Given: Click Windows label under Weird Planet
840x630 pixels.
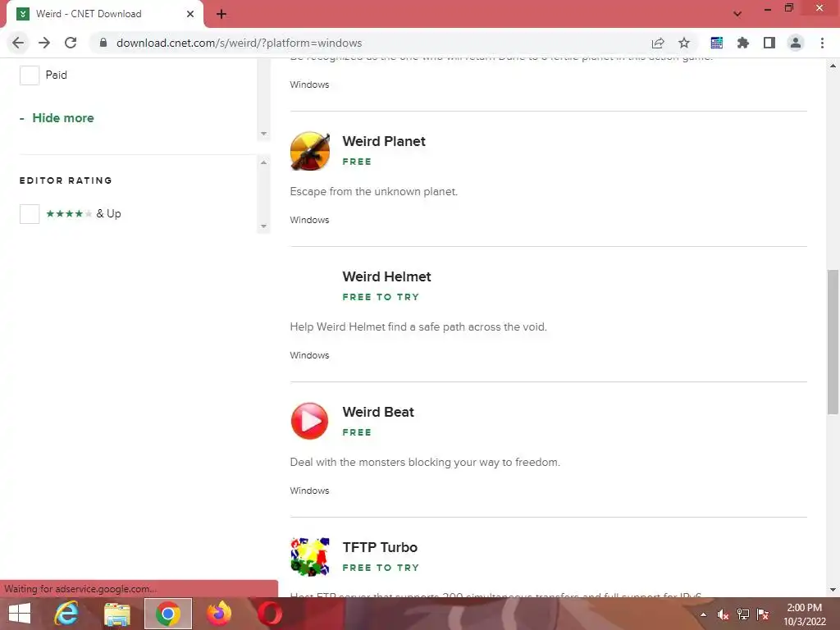Looking at the screenshot, I should [309, 220].
